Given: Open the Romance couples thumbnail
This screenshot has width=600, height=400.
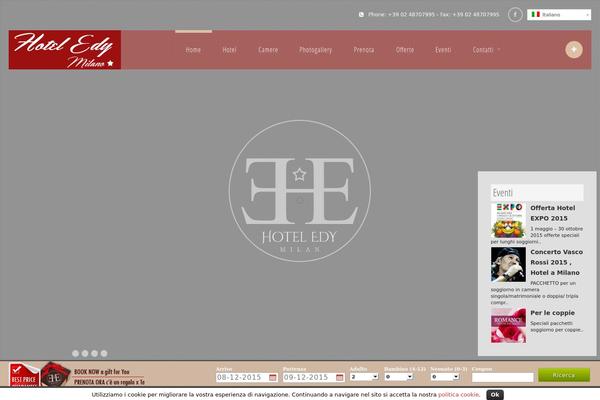Looking at the screenshot, I should click(x=508, y=325).
